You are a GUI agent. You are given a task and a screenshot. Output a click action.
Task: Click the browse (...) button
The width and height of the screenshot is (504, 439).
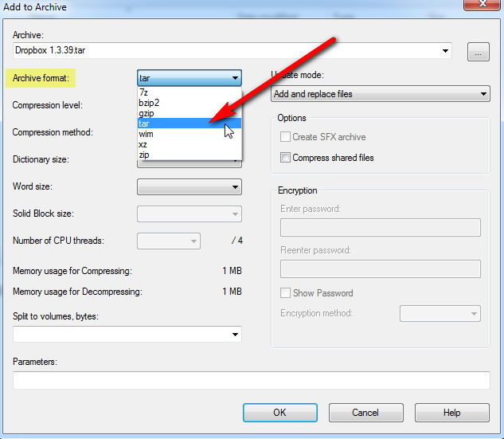pyautogui.click(x=479, y=52)
